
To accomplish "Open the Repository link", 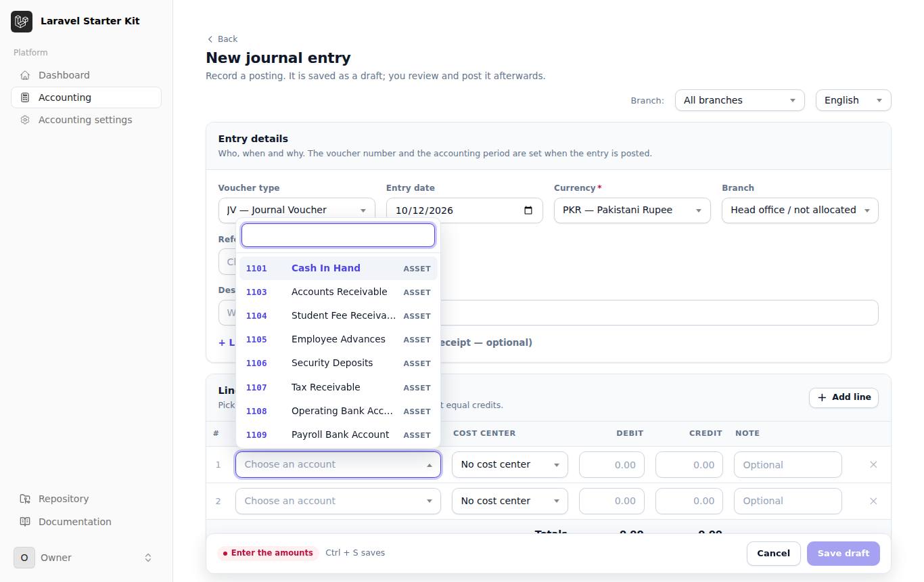I will pos(86,499).
